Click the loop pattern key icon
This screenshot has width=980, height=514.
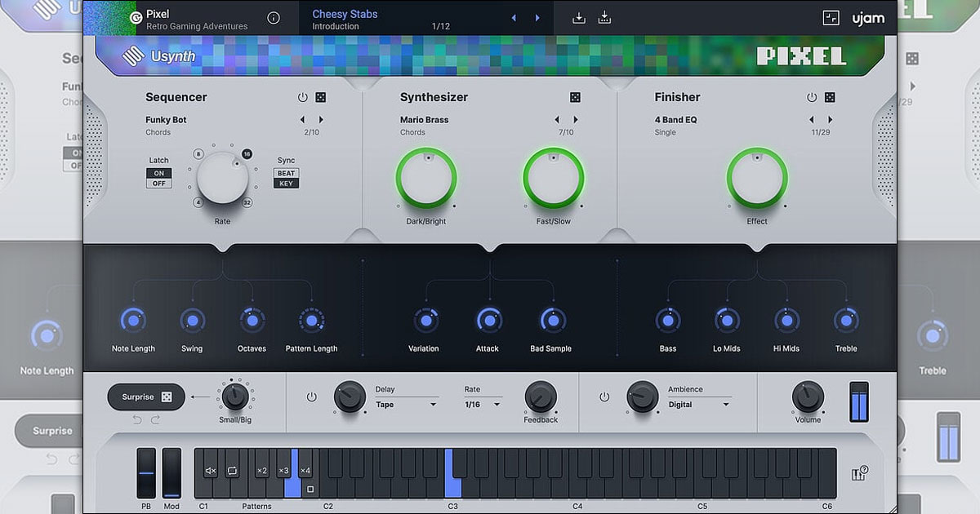coord(232,471)
